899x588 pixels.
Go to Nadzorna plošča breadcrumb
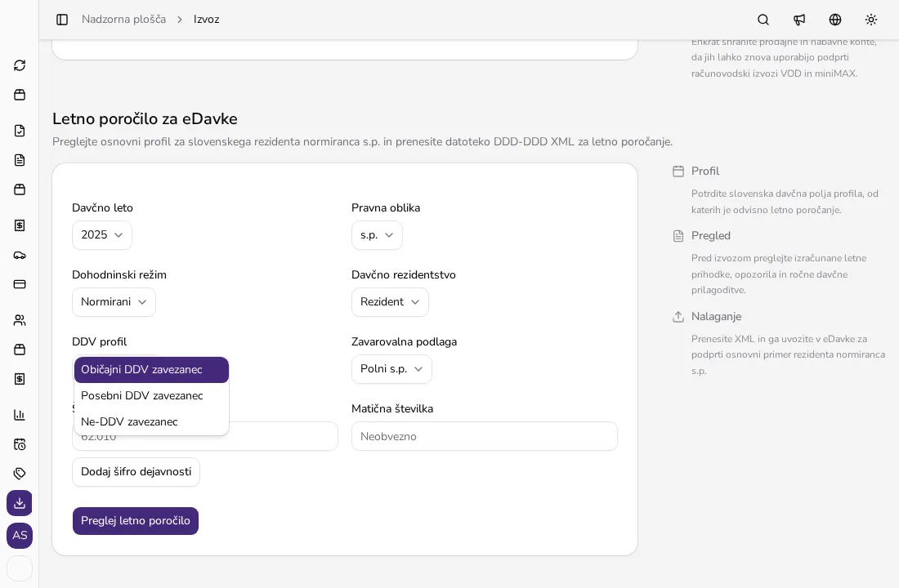pos(124,20)
